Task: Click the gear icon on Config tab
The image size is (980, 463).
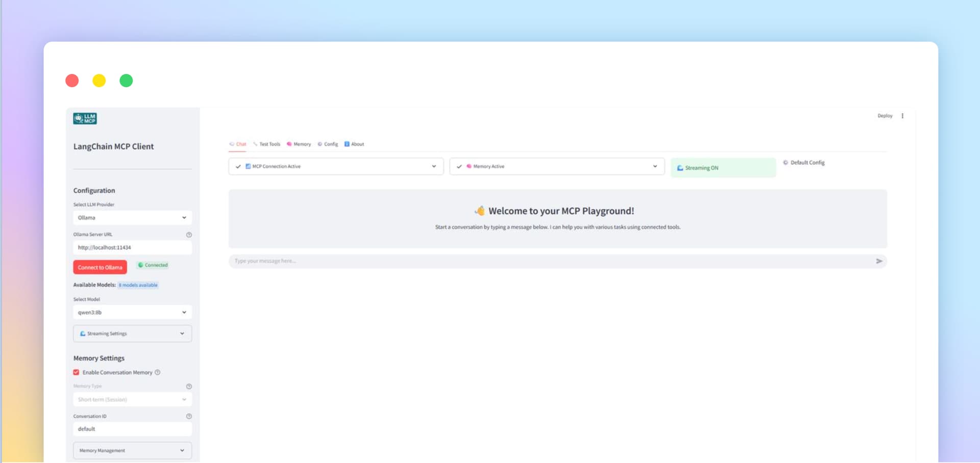Action: coord(321,144)
